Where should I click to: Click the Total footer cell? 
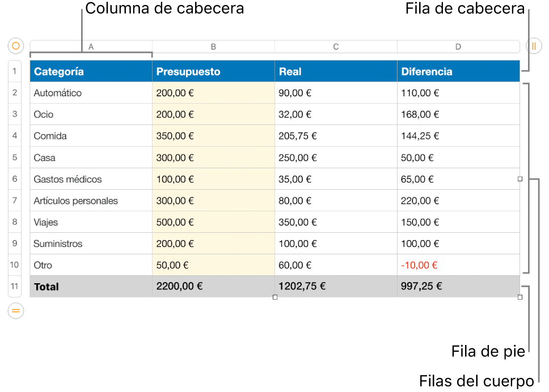91,287
